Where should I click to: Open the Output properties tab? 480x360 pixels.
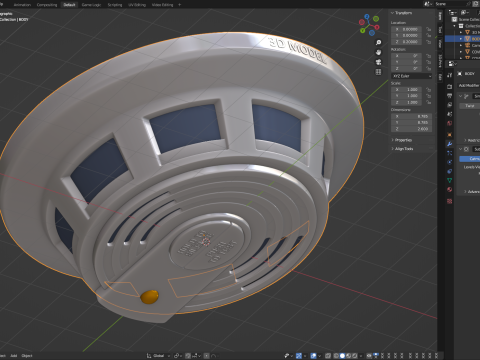(449, 96)
